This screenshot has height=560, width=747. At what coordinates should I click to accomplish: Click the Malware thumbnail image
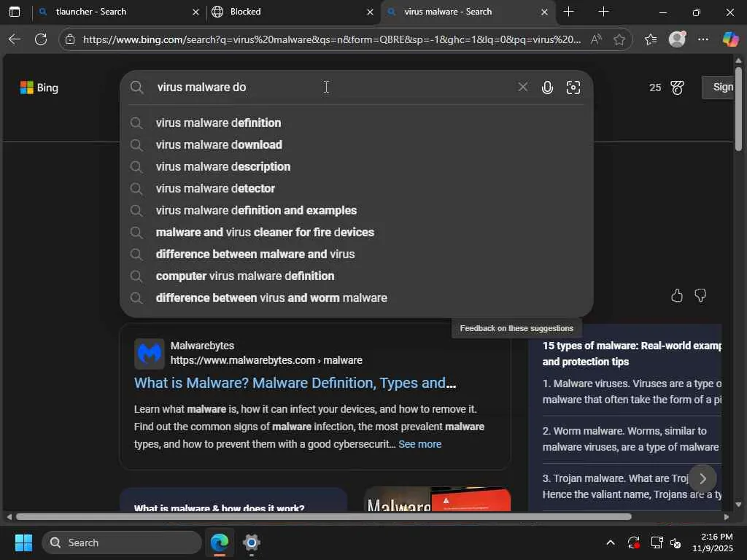[x=438, y=499]
